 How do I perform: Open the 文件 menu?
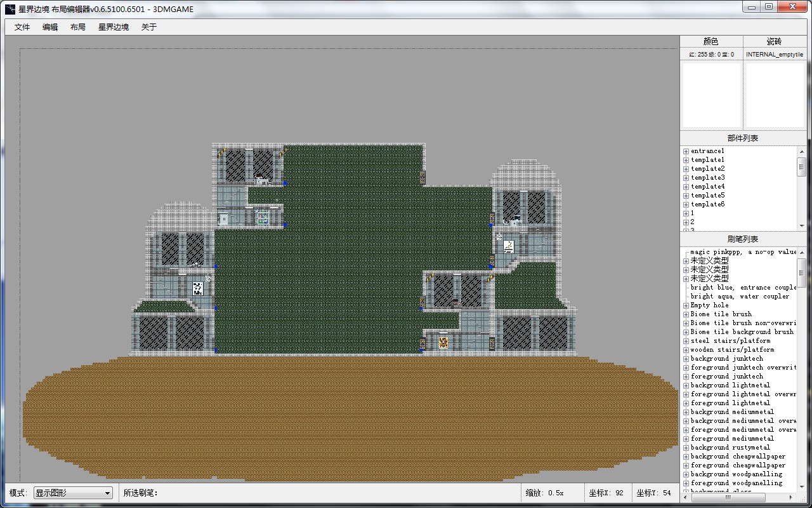pyautogui.click(x=22, y=27)
